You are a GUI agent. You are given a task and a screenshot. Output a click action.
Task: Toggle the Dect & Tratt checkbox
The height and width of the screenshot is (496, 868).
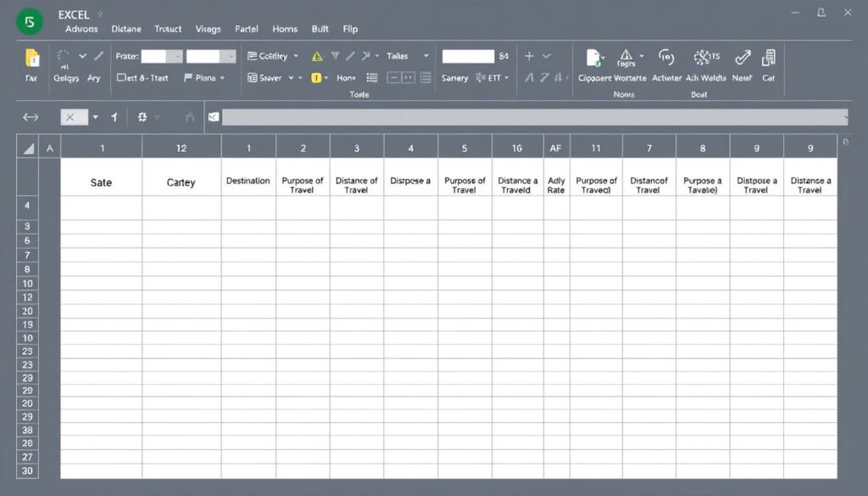120,77
